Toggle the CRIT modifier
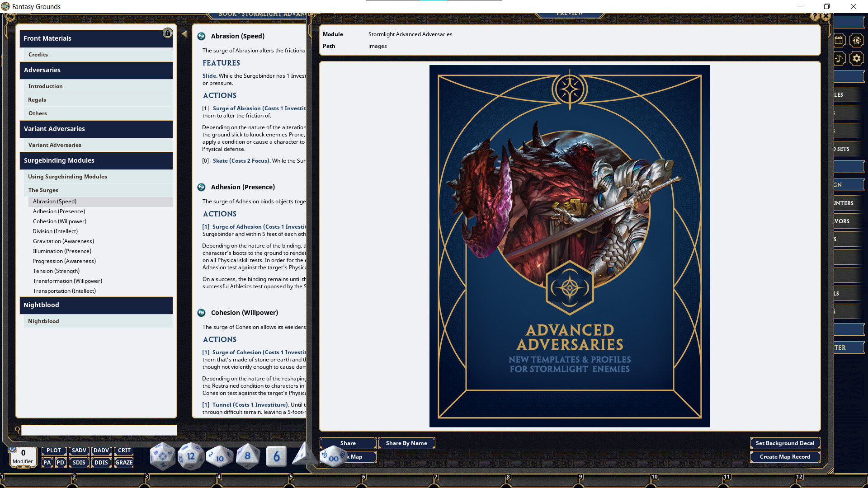The width and height of the screenshot is (868, 488). (123, 450)
